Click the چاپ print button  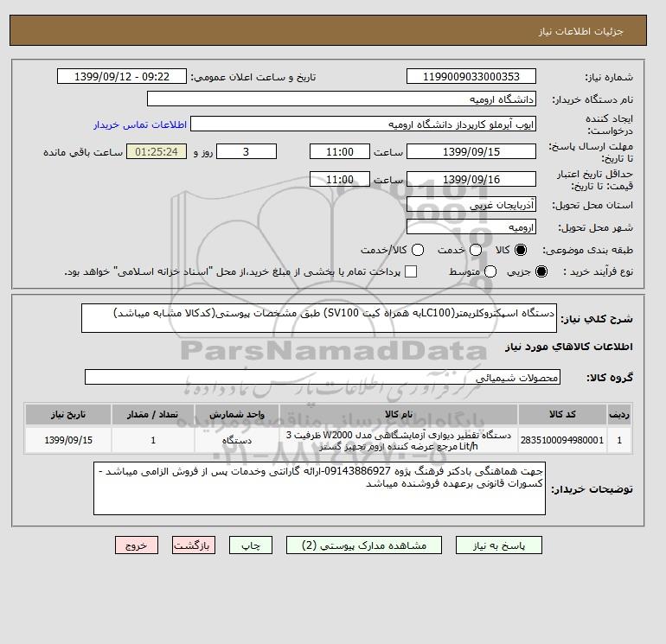pyautogui.click(x=251, y=545)
